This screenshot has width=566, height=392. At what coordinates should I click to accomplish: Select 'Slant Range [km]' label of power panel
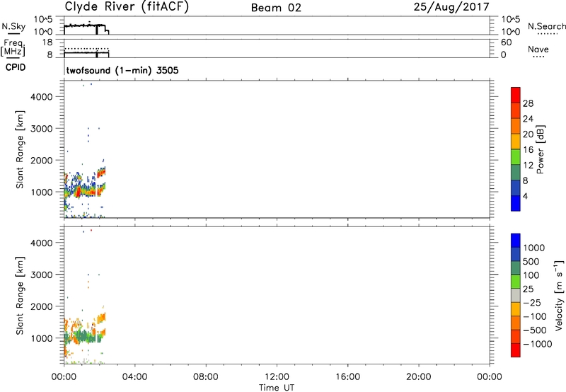point(20,149)
